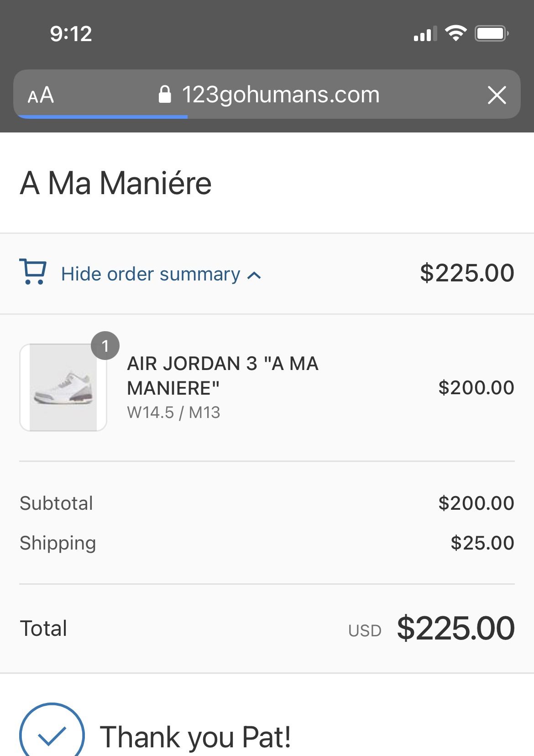This screenshot has width=534, height=756.
Task: Collapse order summary using the chevron arrow
Action: (254, 275)
